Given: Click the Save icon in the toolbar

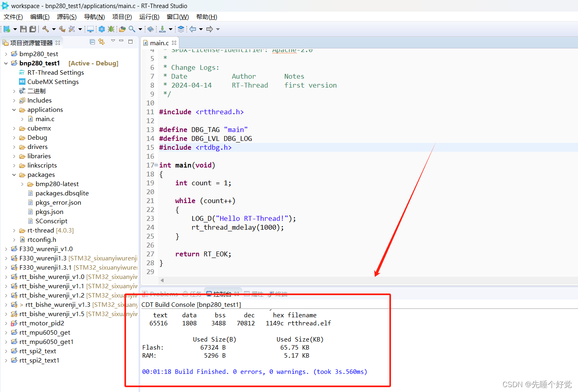Looking at the screenshot, I should click(x=23, y=29).
